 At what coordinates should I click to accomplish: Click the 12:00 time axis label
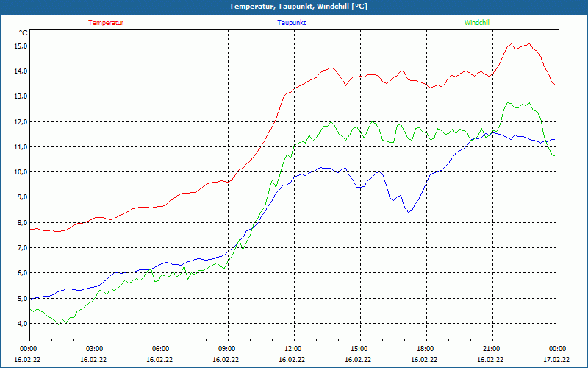coord(294,349)
